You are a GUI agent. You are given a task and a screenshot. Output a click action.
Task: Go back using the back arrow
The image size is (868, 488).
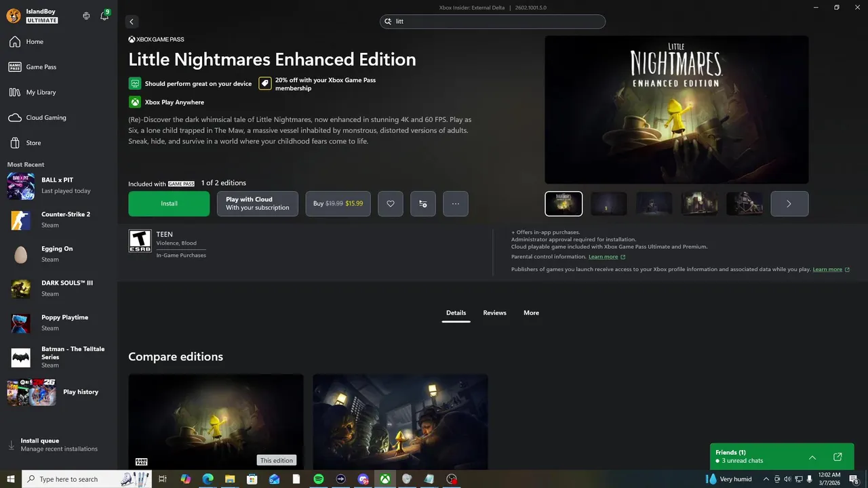[x=132, y=22]
